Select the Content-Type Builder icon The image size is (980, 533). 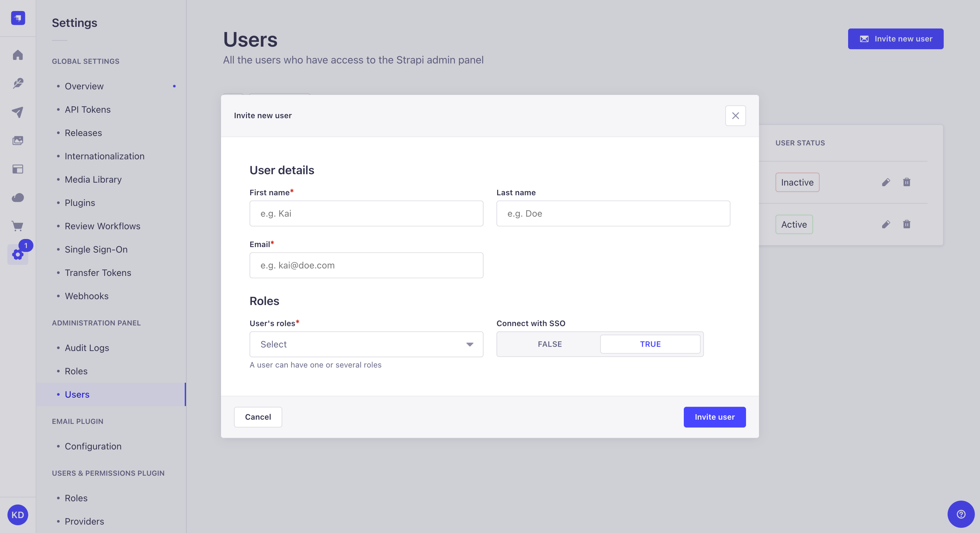pos(17,169)
